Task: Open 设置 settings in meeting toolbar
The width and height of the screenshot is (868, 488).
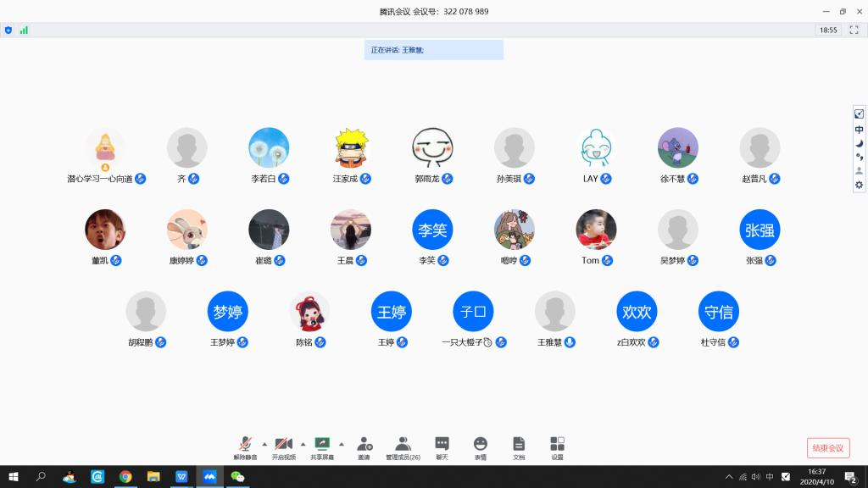Action: [x=557, y=446]
